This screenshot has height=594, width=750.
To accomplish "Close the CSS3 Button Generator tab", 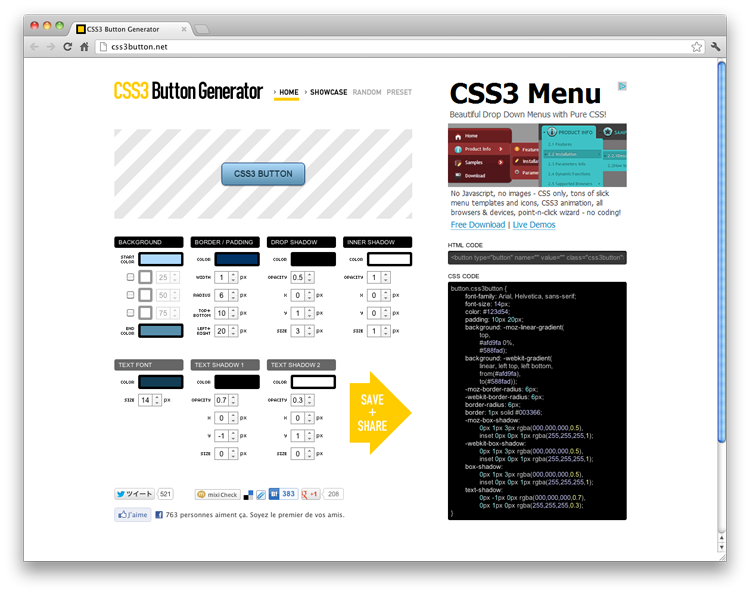I will (184, 29).
